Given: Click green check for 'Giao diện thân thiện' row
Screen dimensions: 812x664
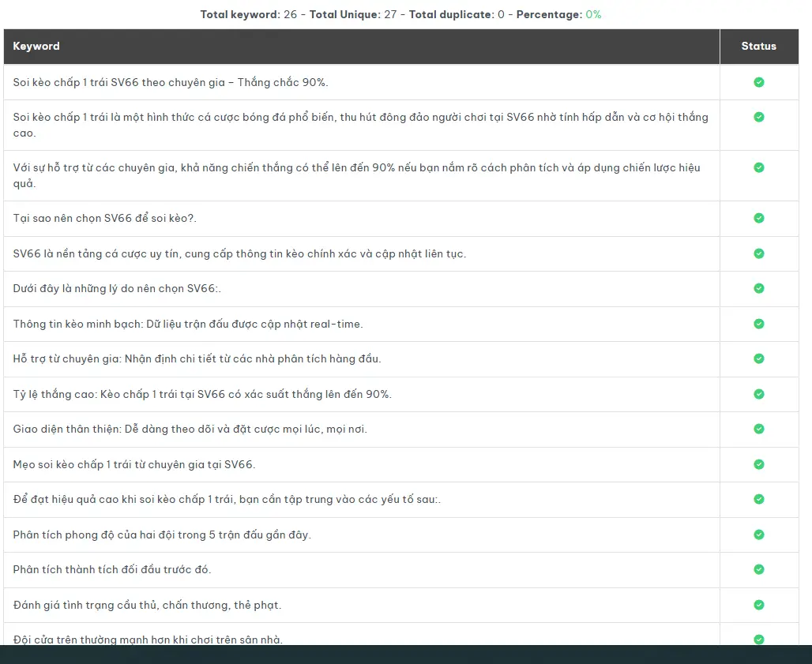Looking at the screenshot, I should 758,429.
